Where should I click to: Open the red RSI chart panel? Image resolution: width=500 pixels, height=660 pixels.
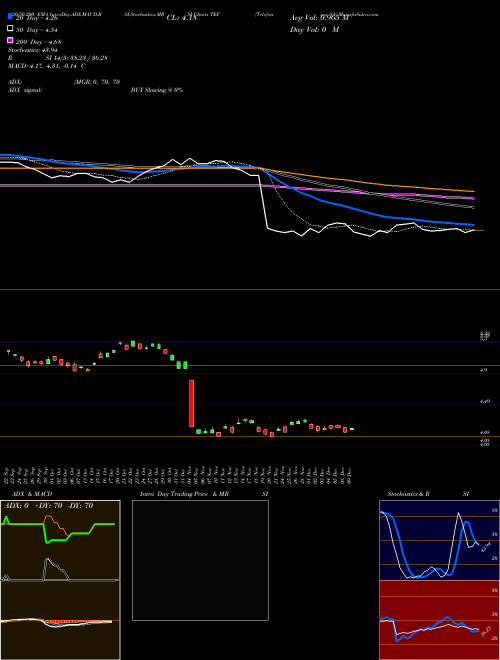pyautogui.click(x=439, y=620)
